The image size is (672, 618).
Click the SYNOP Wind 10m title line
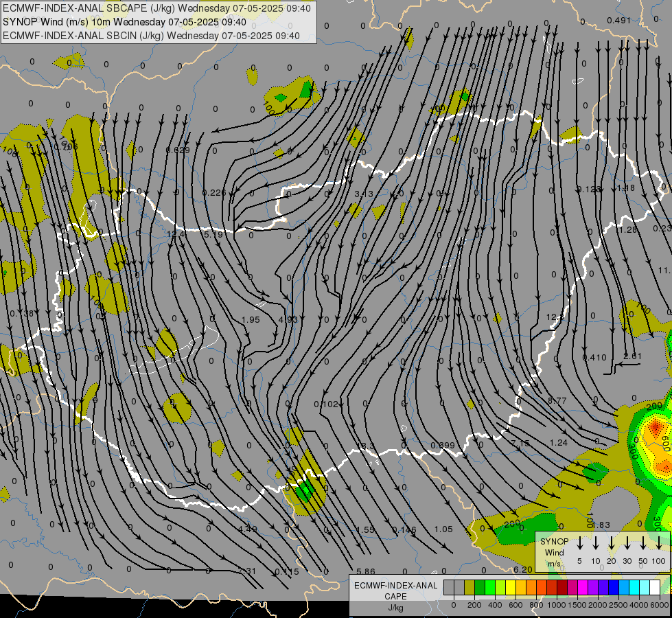point(124,22)
